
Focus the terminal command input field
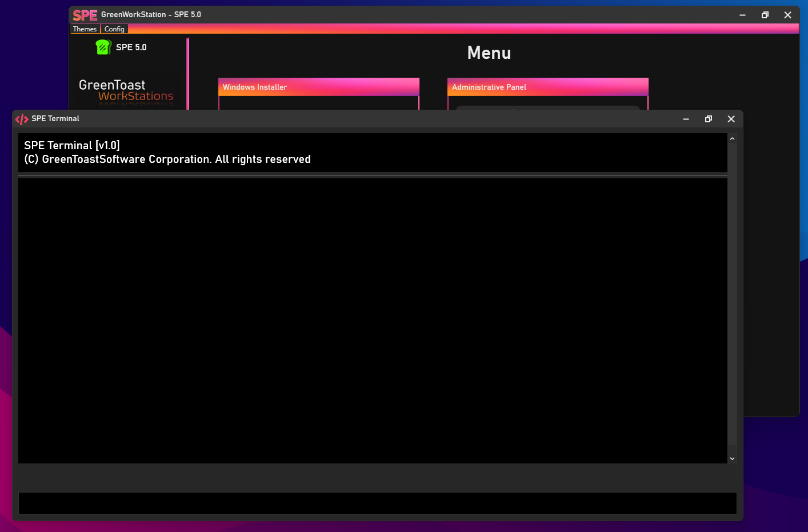377,503
